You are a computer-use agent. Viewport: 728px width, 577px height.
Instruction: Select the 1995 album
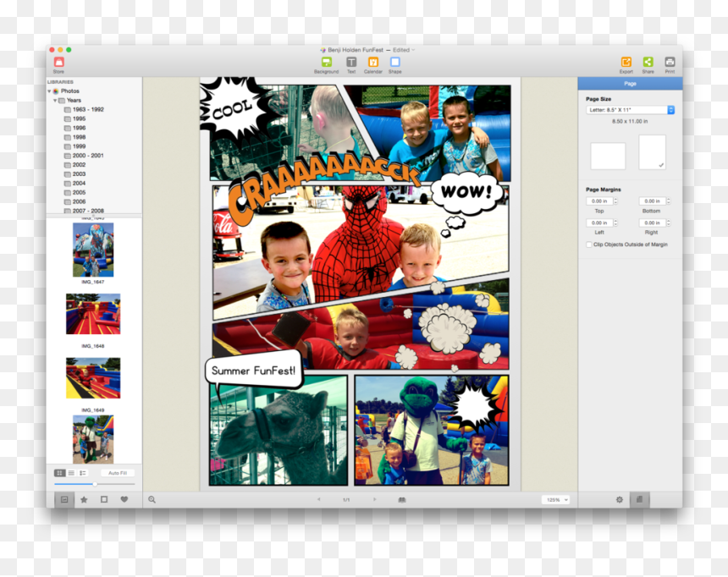tap(75, 118)
